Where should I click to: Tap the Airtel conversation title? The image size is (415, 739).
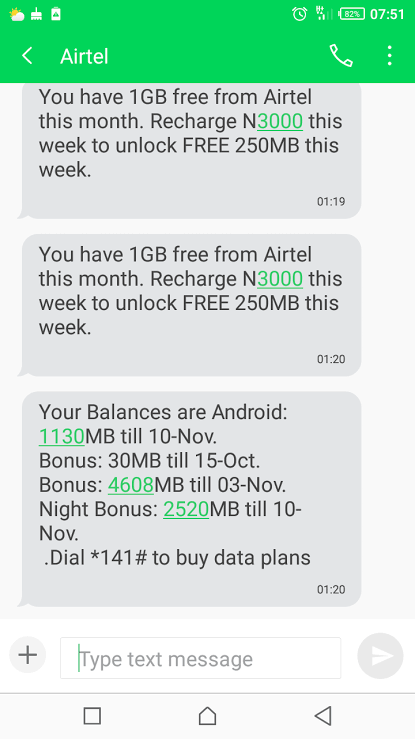click(x=84, y=57)
